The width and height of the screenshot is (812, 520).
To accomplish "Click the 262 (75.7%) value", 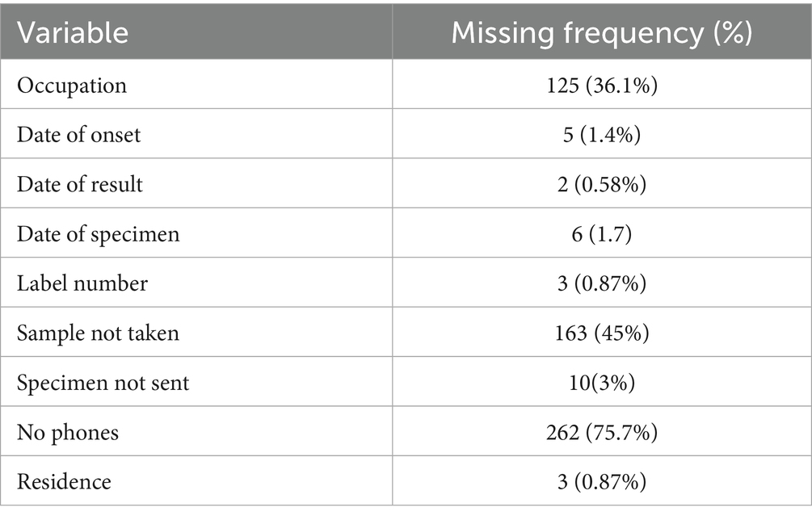I will tap(602, 432).
